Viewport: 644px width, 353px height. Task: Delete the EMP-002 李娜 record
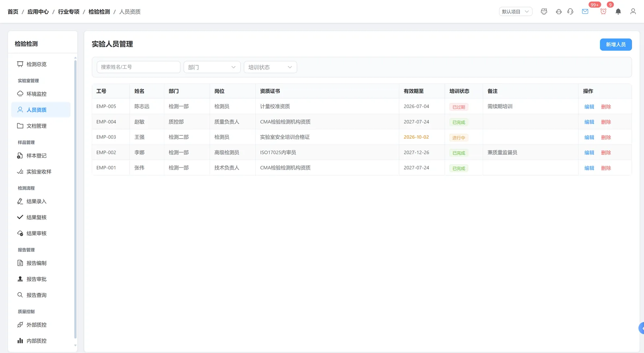(606, 153)
